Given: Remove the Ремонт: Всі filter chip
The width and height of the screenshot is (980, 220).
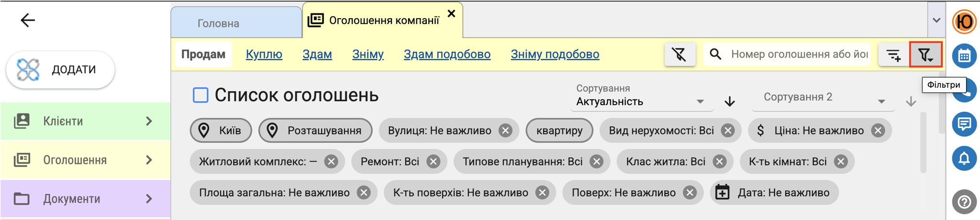Looking at the screenshot, I should pyautogui.click(x=433, y=162).
